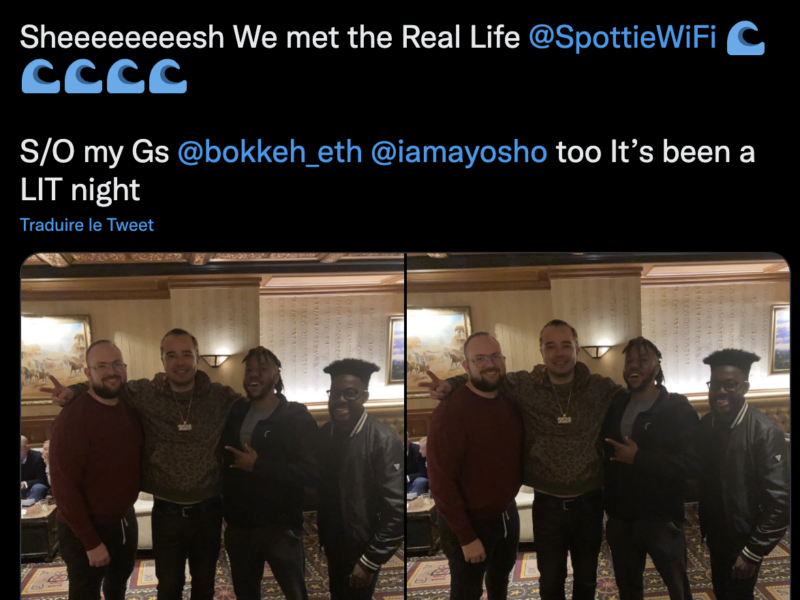Click the Traduire le Tweet link
The image size is (800, 600).
(87, 225)
